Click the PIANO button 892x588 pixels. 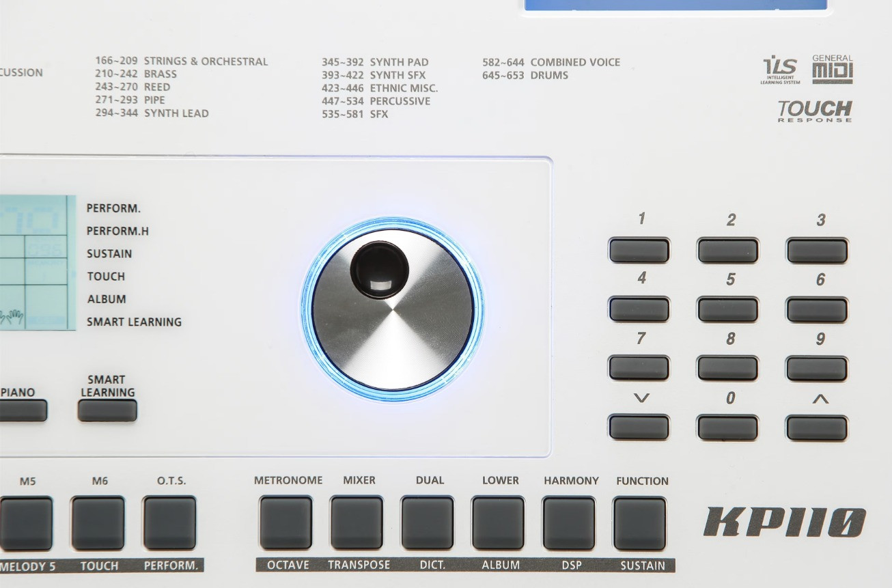point(23,410)
